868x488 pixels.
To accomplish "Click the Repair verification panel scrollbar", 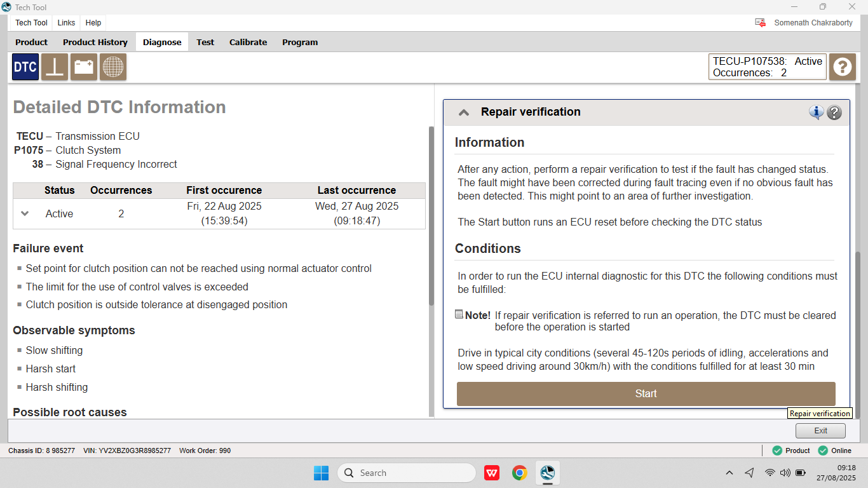I will [858, 335].
